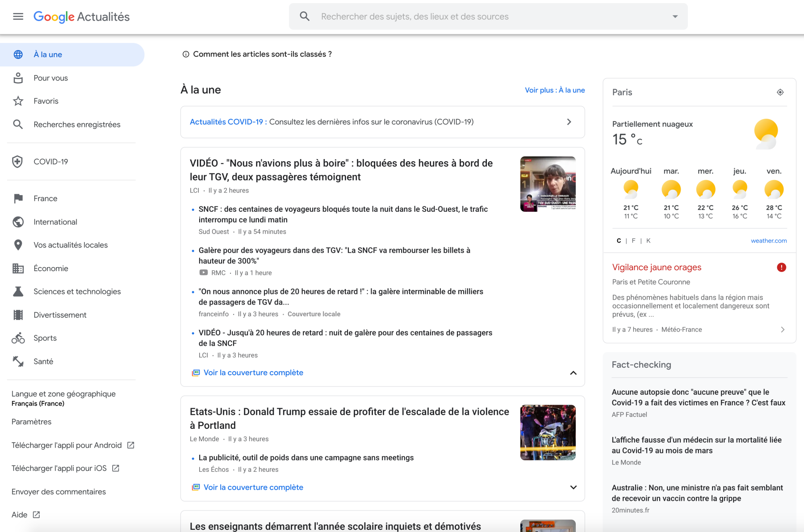Open Les Échos publicité campagne article
The image size is (804, 532).
coord(306,457)
